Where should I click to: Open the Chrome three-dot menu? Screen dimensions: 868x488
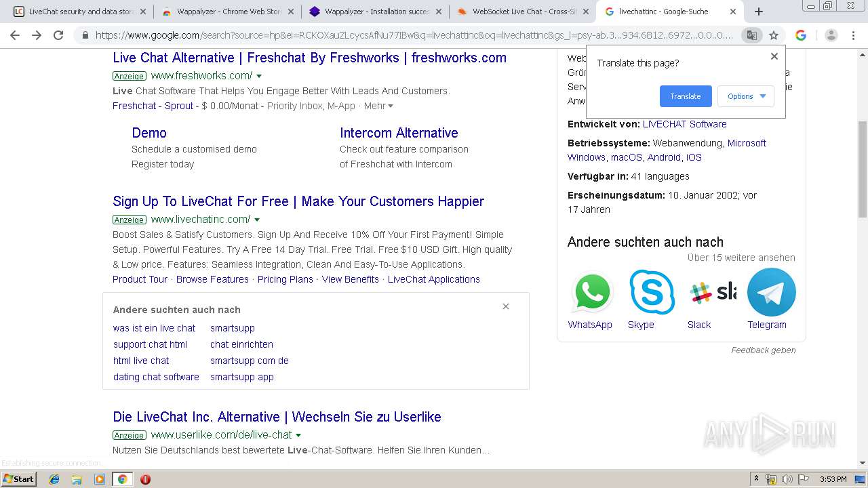pos(854,35)
